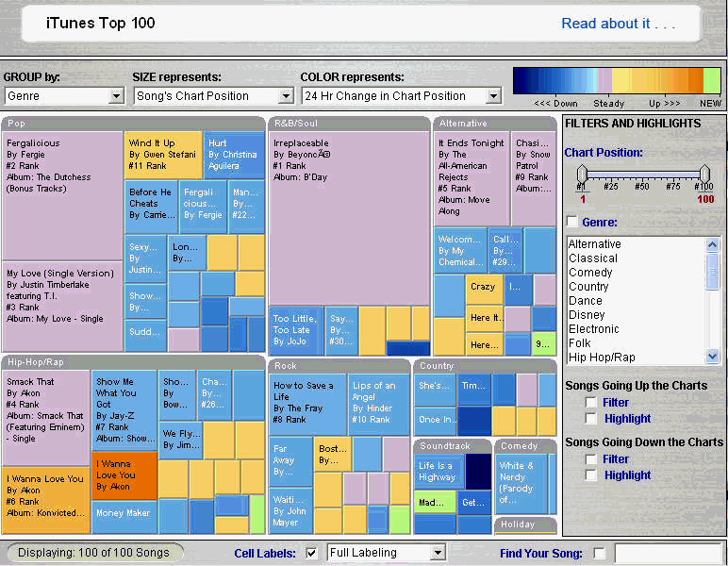Choose Hip Hop/Rap in Genre list

(x=602, y=358)
